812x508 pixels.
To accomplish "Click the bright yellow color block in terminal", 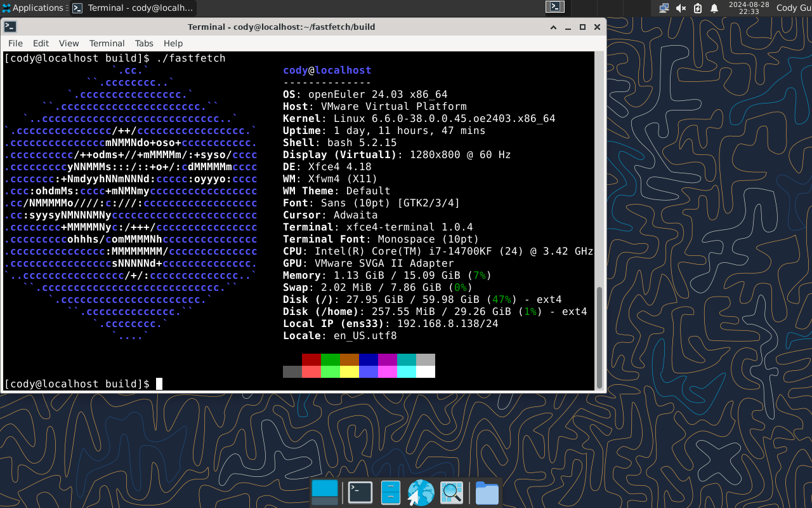I will tap(350, 372).
